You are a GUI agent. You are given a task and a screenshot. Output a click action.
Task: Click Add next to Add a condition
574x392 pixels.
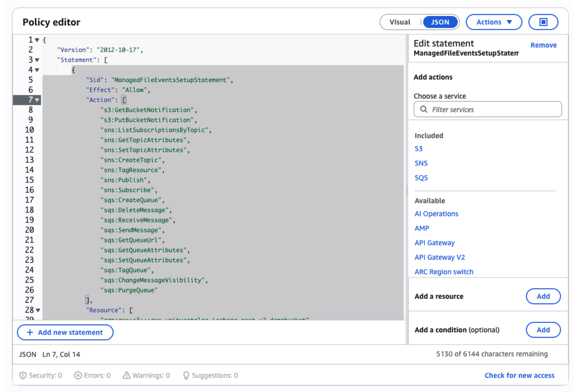543,330
